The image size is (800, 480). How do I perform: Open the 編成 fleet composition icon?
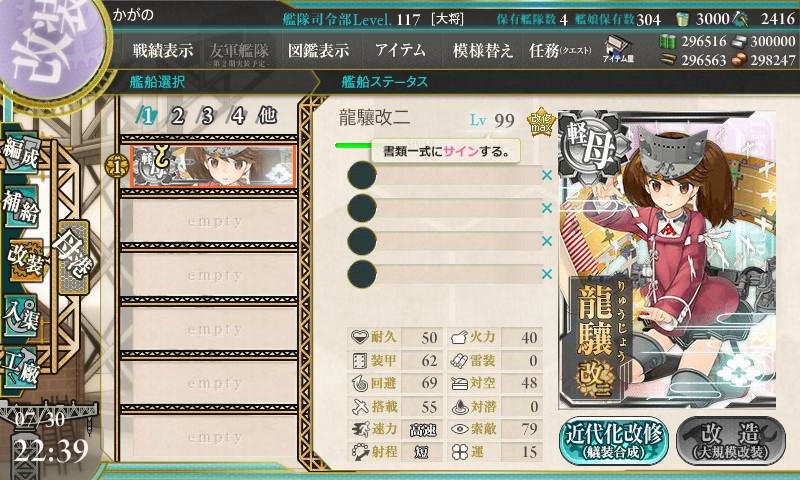(x=21, y=153)
